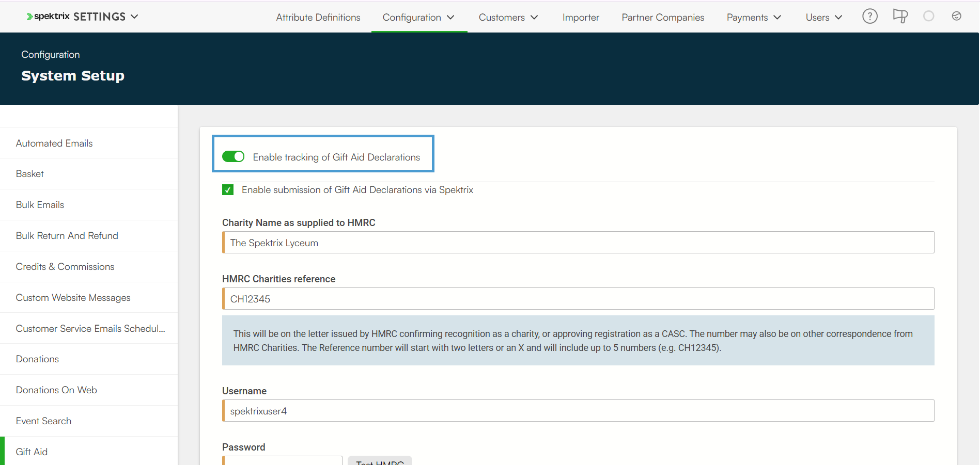The width and height of the screenshot is (980, 465).
Task: Open the Users dropdown menu
Action: point(824,18)
